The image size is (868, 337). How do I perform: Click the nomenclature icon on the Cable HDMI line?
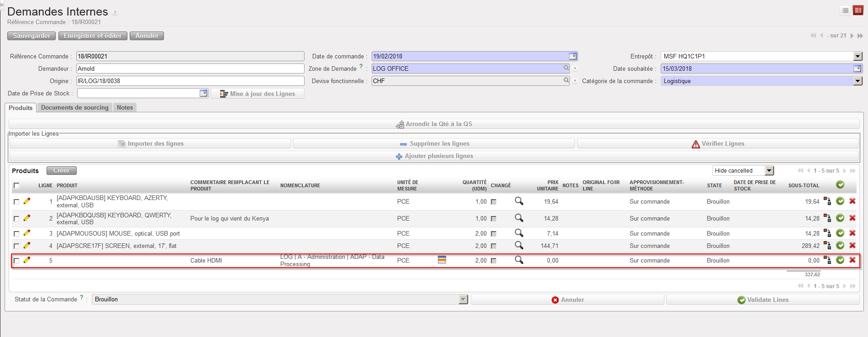pos(442,260)
